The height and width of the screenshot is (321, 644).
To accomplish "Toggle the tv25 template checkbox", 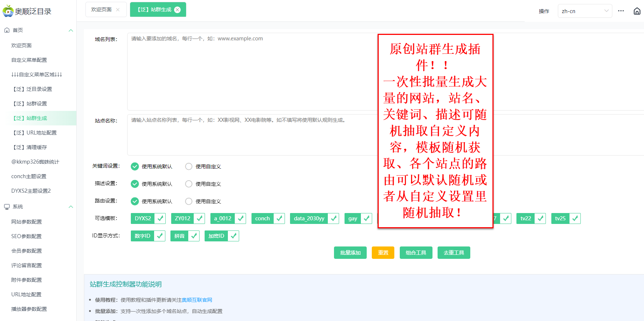I will coord(566,218).
